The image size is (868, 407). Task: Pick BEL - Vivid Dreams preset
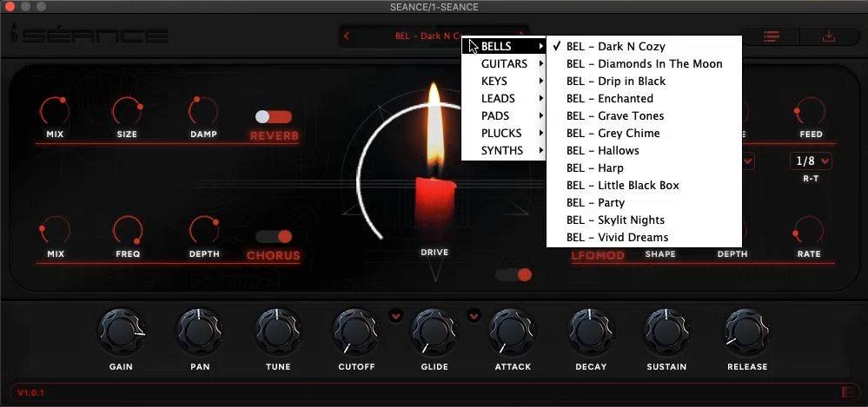click(x=644, y=237)
